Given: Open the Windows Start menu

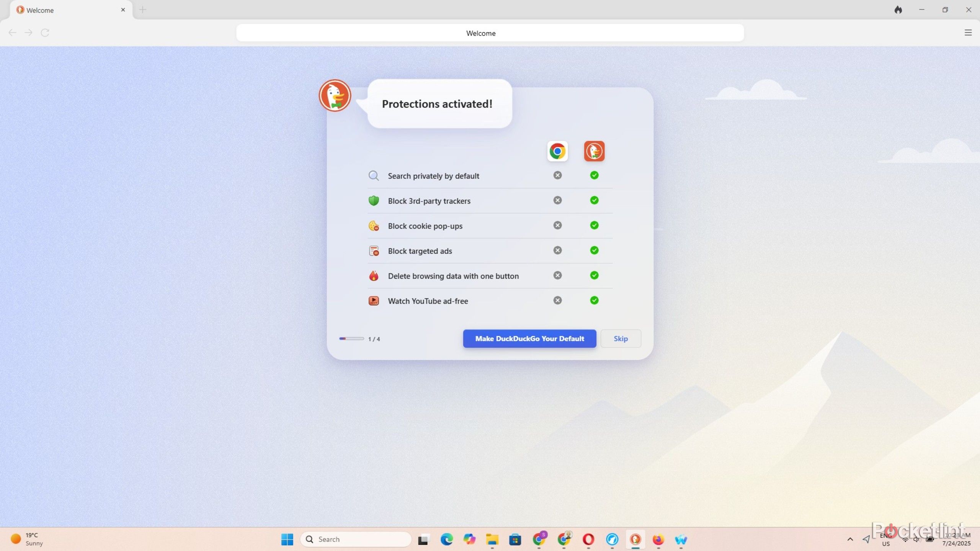Looking at the screenshot, I should click(287, 539).
